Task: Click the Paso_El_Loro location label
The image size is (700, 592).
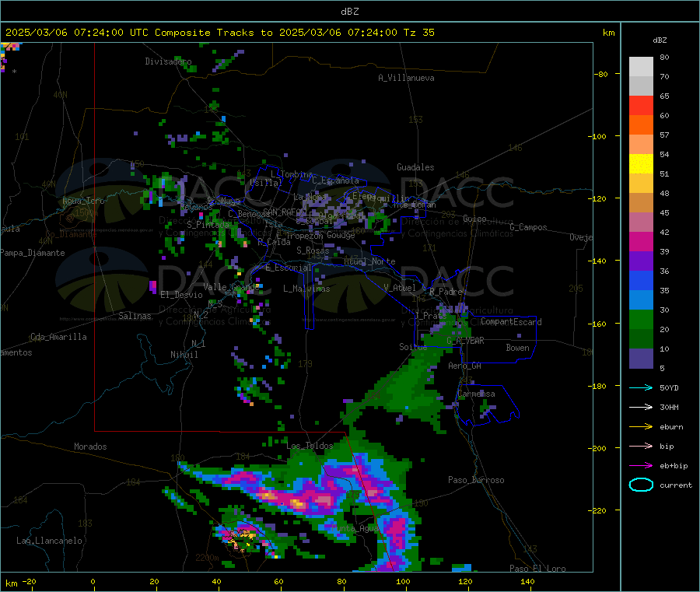Action: (x=538, y=569)
